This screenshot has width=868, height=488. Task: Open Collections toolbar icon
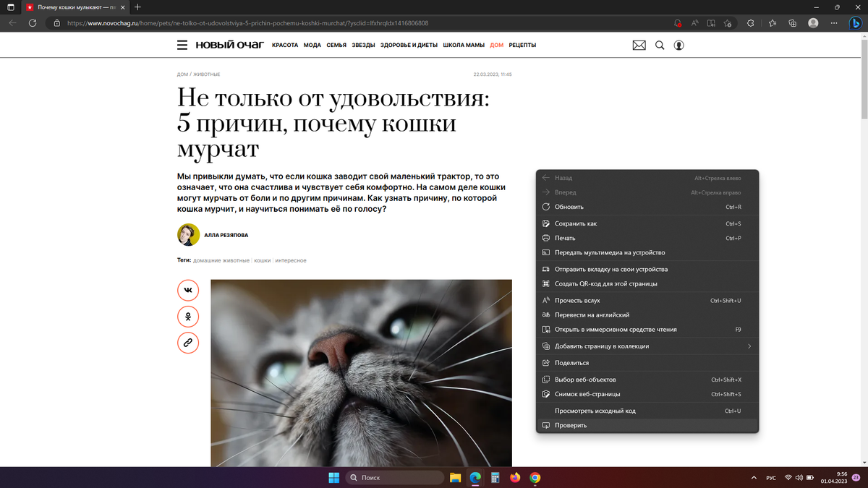pos(793,23)
